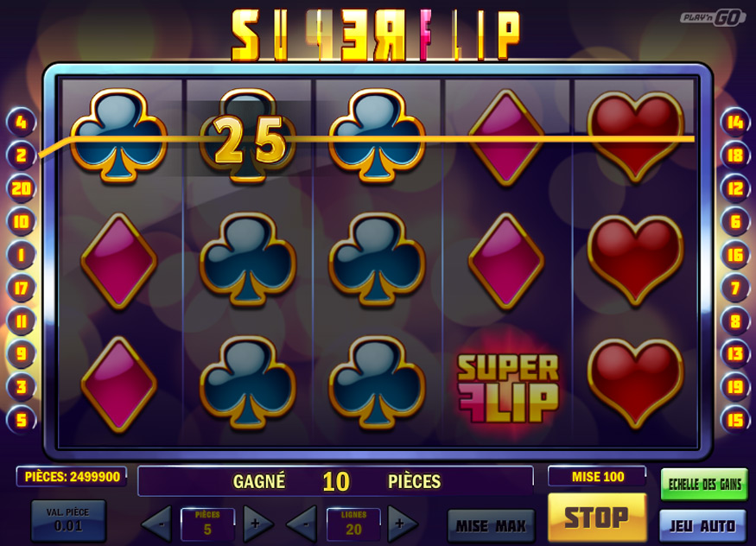Click payline 15 marker on right
The width and height of the screenshot is (756, 546).
pyautogui.click(x=734, y=419)
